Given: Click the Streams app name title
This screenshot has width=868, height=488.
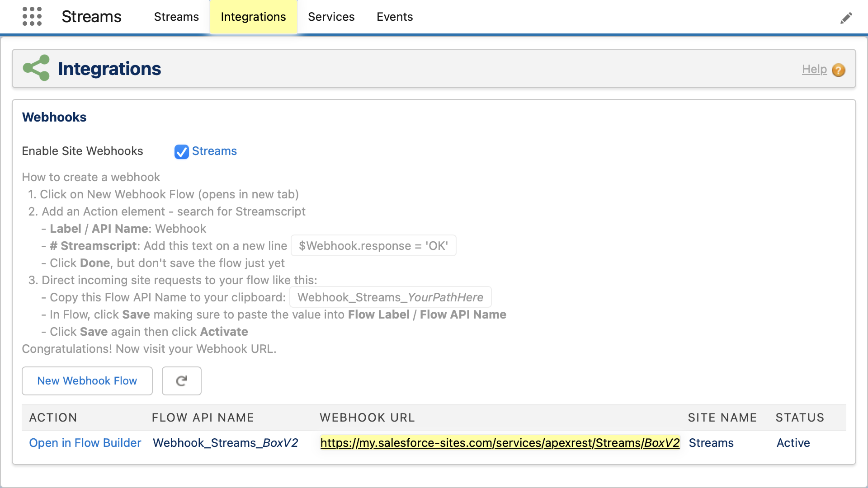Looking at the screenshot, I should [x=91, y=17].
